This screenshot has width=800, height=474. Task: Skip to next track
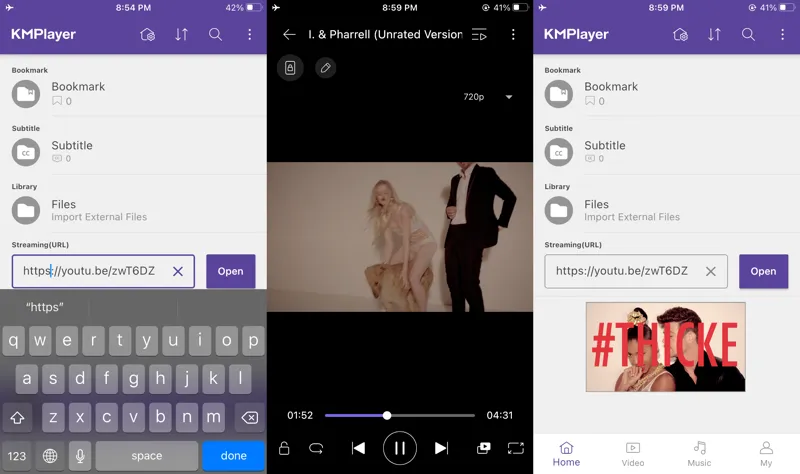441,448
